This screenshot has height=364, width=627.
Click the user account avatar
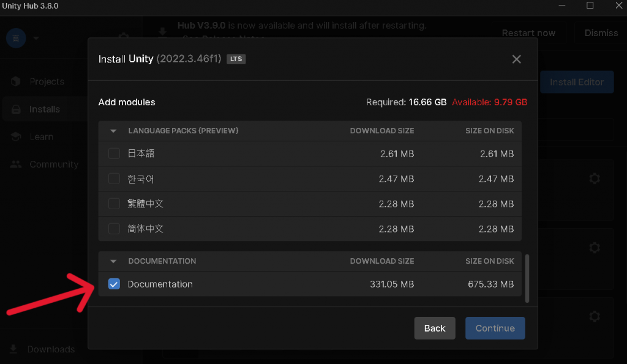click(16, 39)
